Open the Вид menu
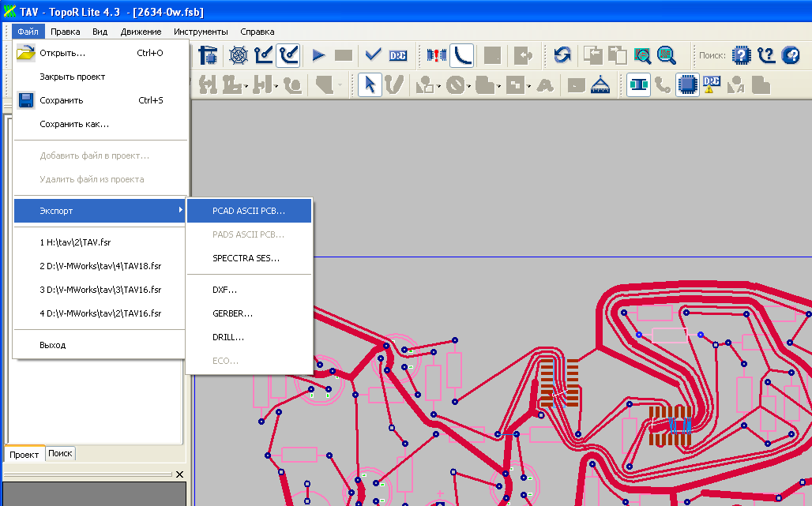This screenshot has height=506, width=812. (x=100, y=32)
